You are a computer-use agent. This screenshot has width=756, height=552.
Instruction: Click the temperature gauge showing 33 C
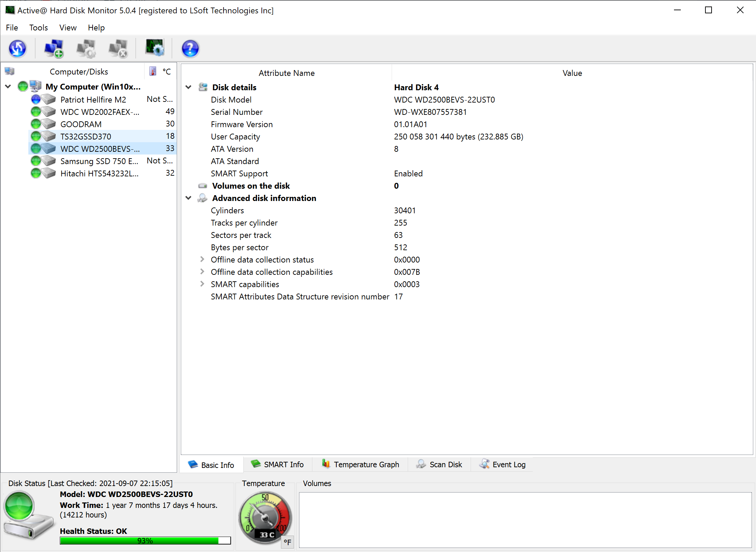(266, 517)
